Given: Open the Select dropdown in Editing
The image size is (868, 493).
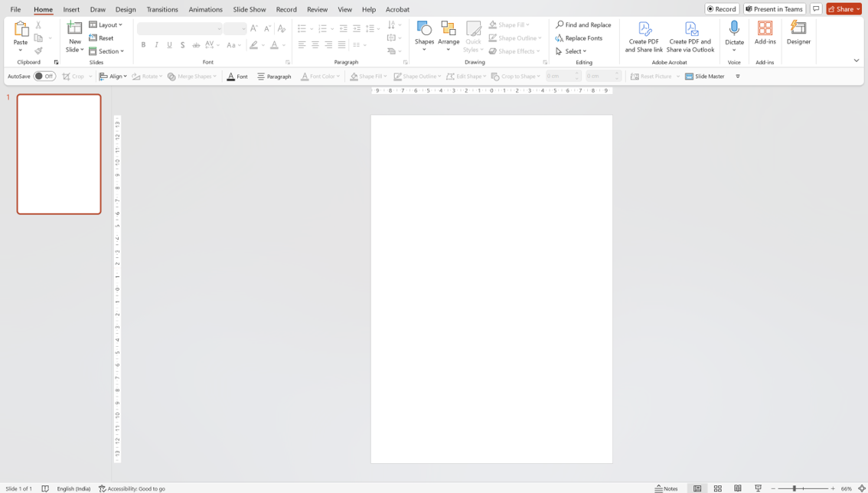Looking at the screenshot, I should [x=572, y=51].
